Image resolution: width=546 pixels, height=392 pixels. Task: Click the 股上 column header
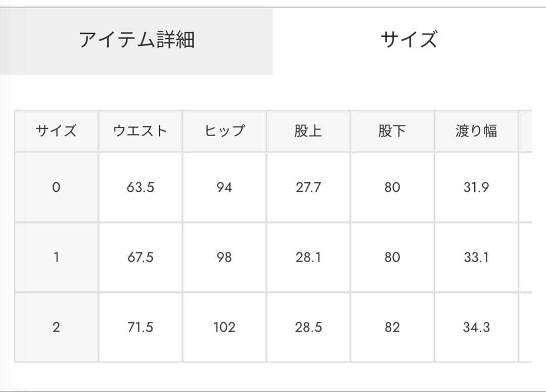[x=308, y=132]
